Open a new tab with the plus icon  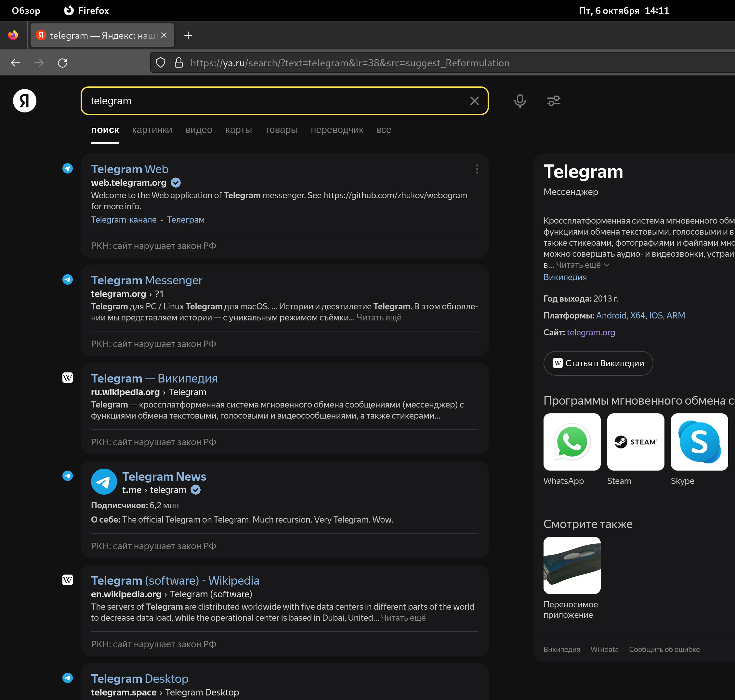188,35
